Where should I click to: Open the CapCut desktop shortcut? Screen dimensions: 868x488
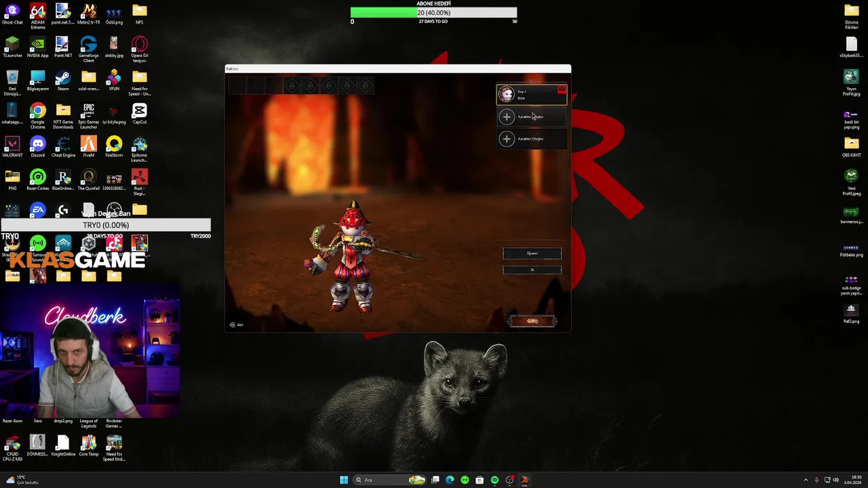click(x=140, y=114)
